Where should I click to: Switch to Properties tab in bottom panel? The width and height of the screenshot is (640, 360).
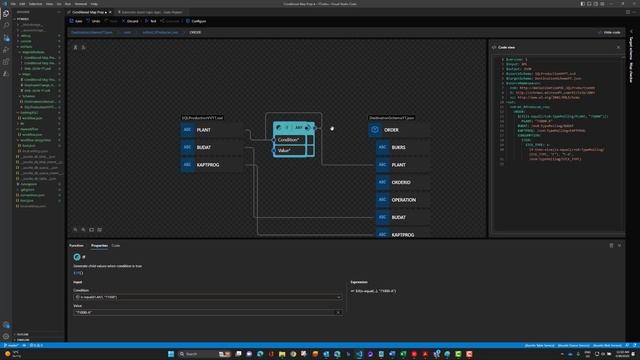click(x=99, y=246)
